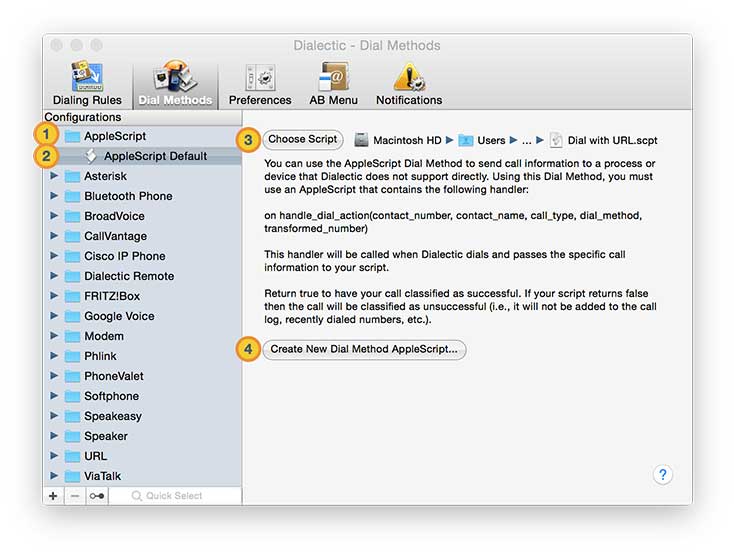Expand the CallVantage group
The height and width of the screenshot is (555, 734).
(x=54, y=236)
